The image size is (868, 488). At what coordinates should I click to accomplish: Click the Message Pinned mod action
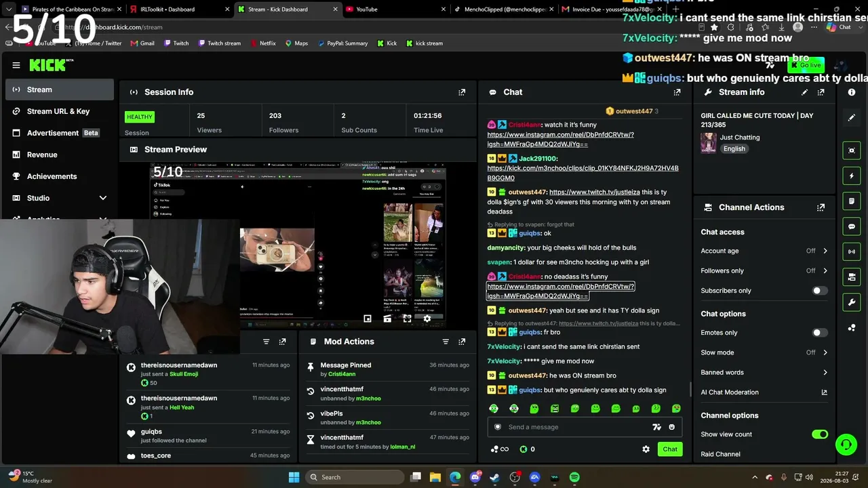coord(388,369)
